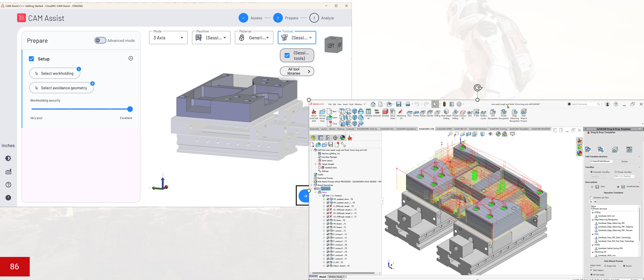
Task: Click Calculate All in SolidCAM ribbon
Action: click(x=368, y=114)
